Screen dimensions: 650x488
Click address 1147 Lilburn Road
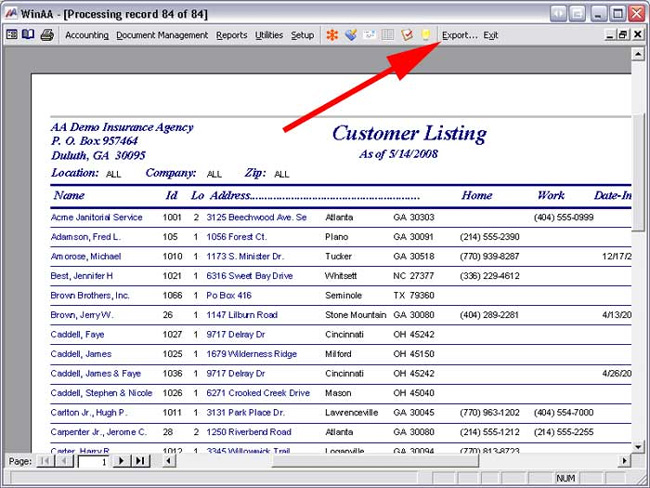pyautogui.click(x=242, y=315)
